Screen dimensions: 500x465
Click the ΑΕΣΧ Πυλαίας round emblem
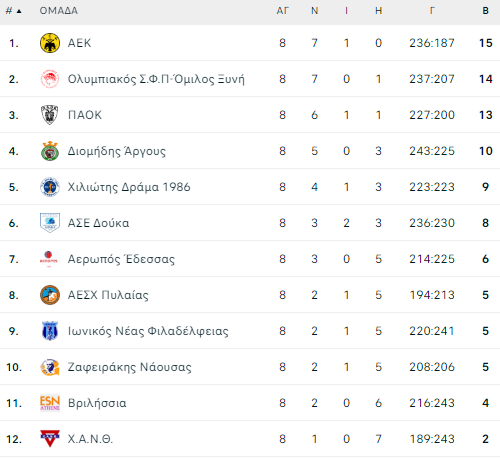pos(50,295)
